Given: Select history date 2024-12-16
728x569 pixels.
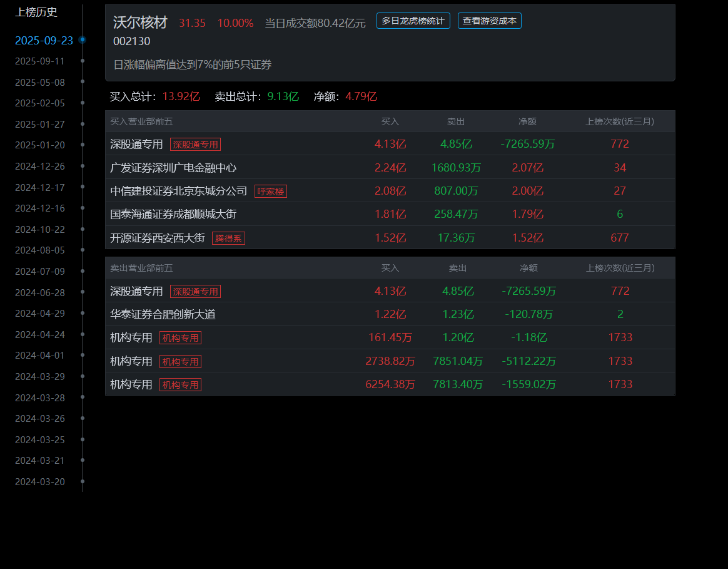Looking at the screenshot, I should [x=40, y=208].
